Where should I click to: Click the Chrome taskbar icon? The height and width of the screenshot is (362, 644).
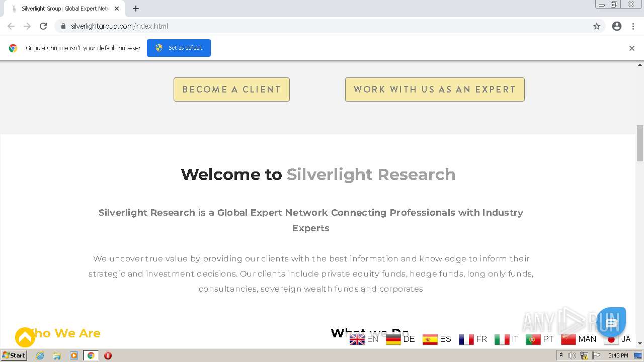click(91, 355)
